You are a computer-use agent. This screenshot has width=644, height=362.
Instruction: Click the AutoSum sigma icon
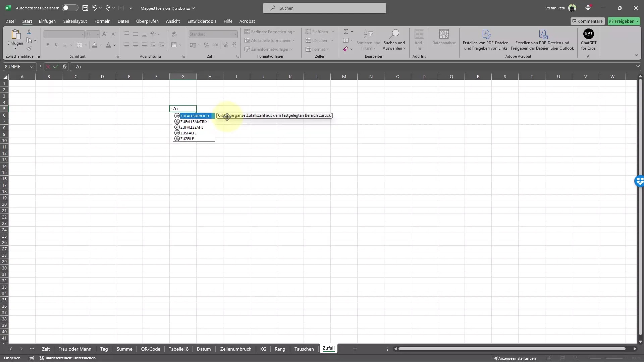[x=346, y=32]
